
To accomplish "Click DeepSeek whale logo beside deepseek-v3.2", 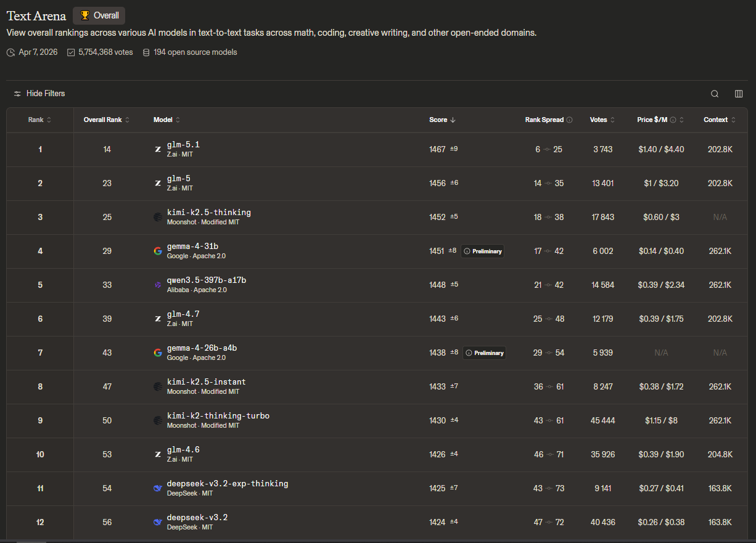I will [158, 522].
